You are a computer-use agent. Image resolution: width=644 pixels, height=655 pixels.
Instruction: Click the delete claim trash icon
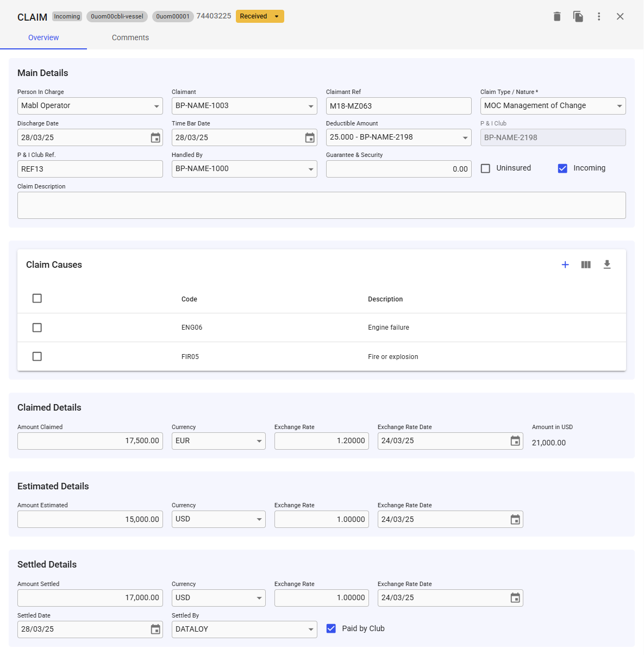[557, 16]
